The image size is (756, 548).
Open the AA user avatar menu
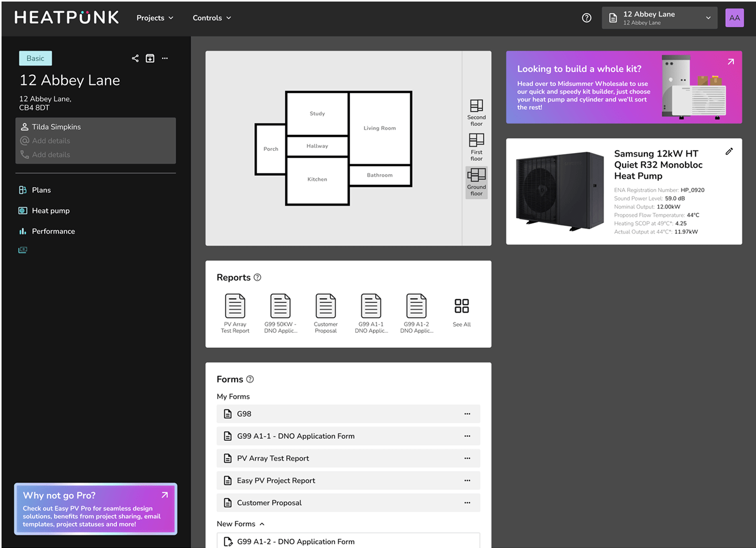pyautogui.click(x=734, y=18)
